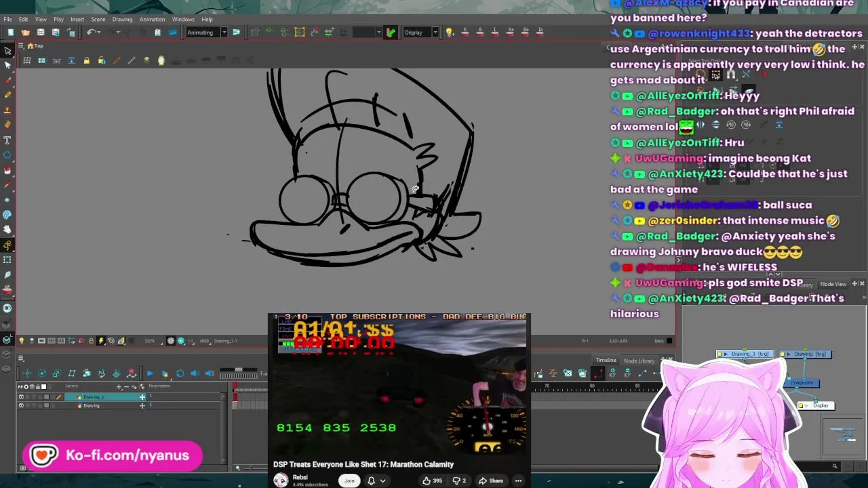The image size is (868, 488).
Task: Click the workspace manager icon beside Animating
Action: click(236, 33)
